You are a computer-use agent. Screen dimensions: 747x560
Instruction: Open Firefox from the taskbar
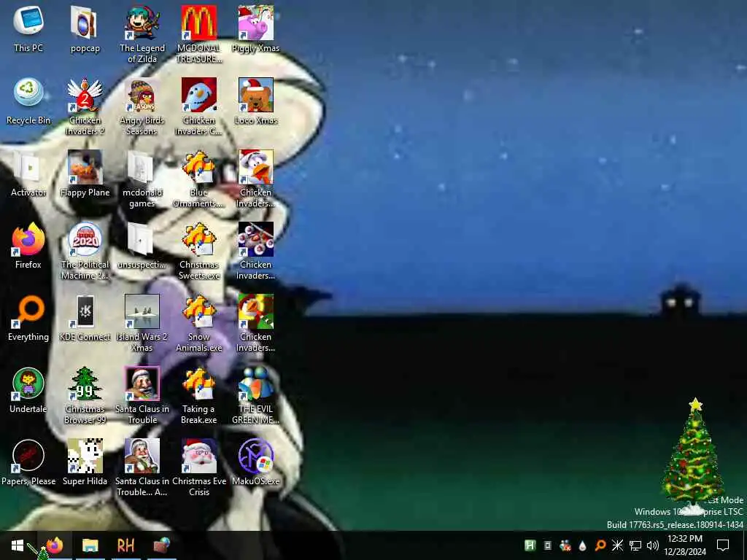tap(54, 545)
